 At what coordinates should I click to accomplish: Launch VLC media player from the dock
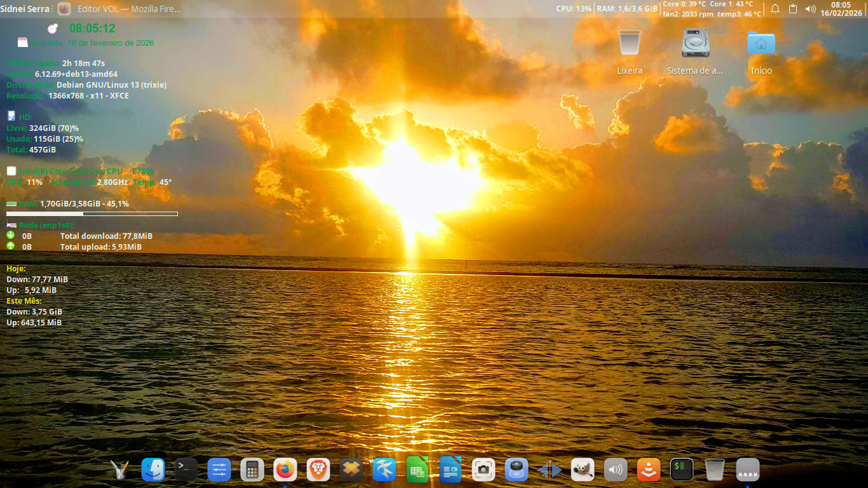[649, 470]
